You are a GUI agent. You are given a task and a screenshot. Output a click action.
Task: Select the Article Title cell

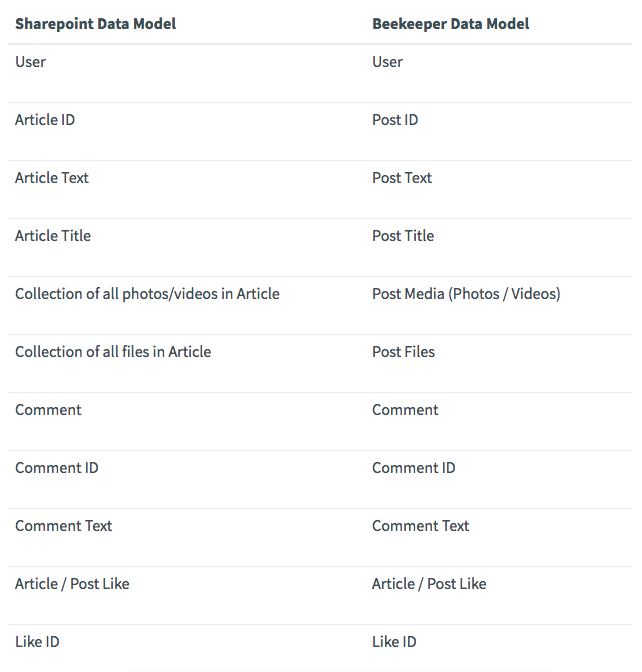point(53,235)
